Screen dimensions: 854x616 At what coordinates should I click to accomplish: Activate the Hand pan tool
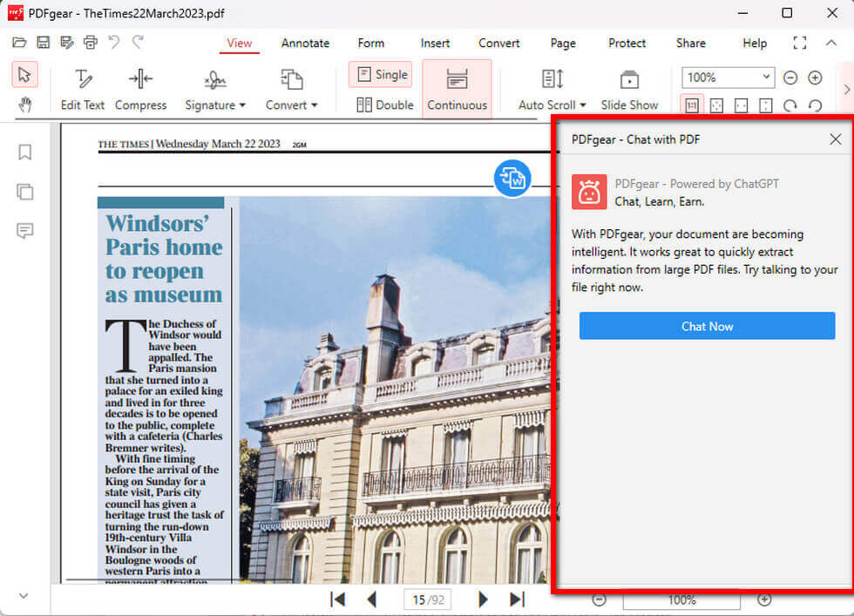click(25, 104)
